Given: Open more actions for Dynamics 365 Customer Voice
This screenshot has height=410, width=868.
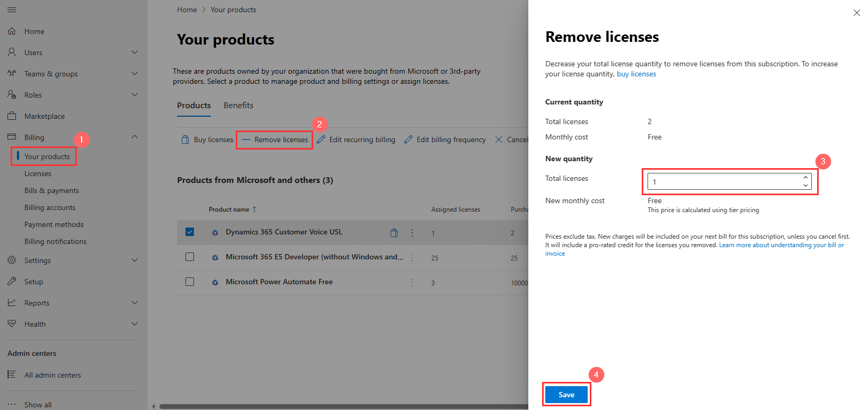Looking at the screenshot, I should pos(412,232).
